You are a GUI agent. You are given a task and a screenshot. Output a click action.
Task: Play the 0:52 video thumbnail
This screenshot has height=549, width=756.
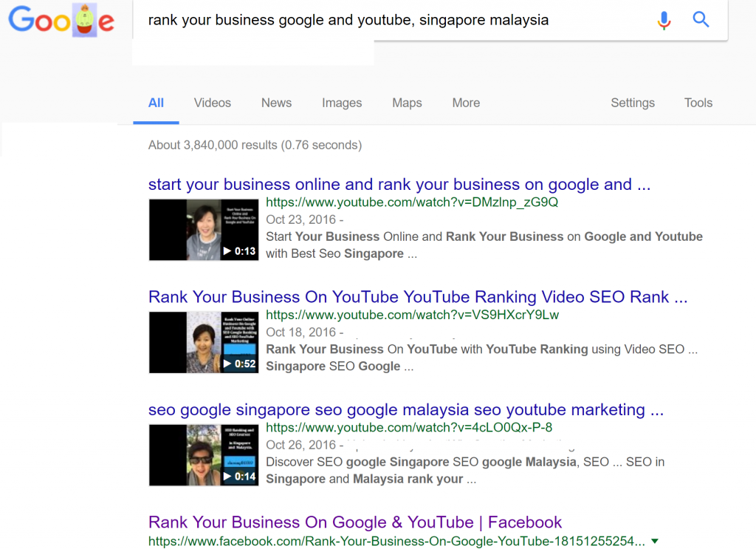204,342
